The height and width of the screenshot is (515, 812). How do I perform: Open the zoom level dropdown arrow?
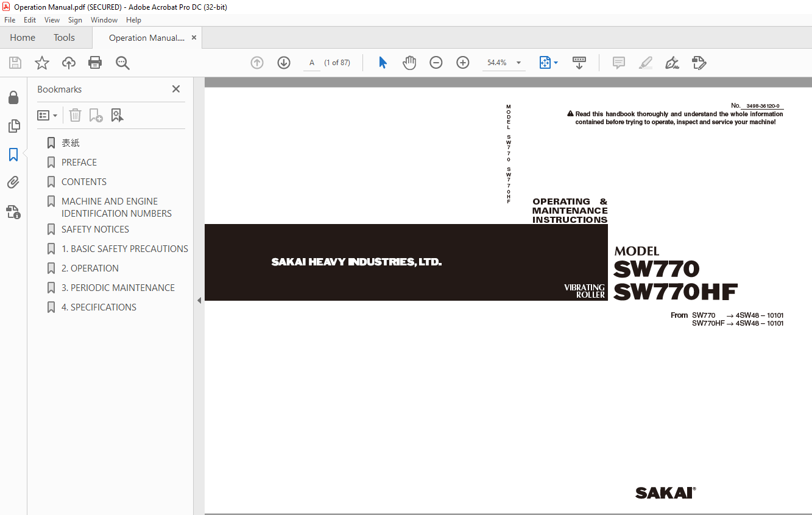pos(519,63)
